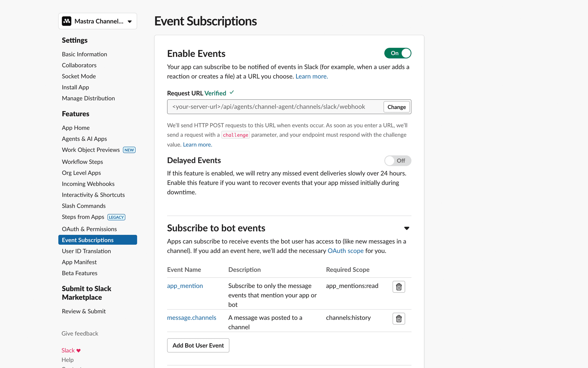
Task: Open the message.channels event documentation
Action: point(191,317)
